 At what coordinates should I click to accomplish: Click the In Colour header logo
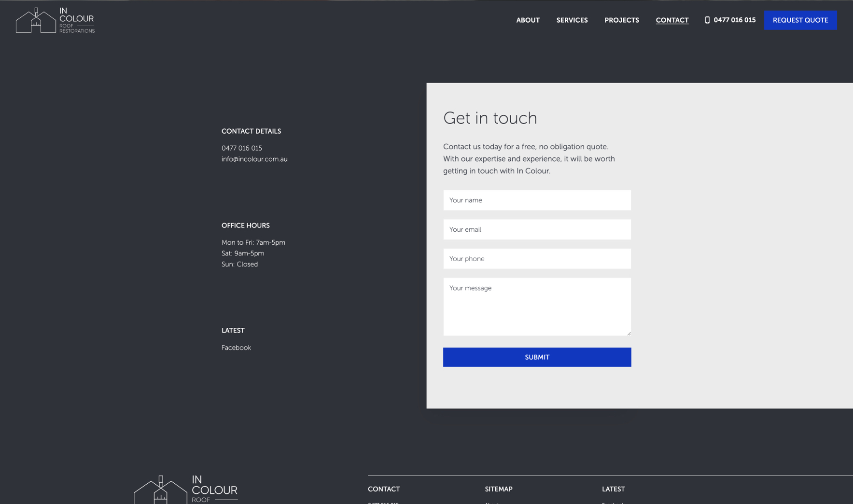coord(55,20)
